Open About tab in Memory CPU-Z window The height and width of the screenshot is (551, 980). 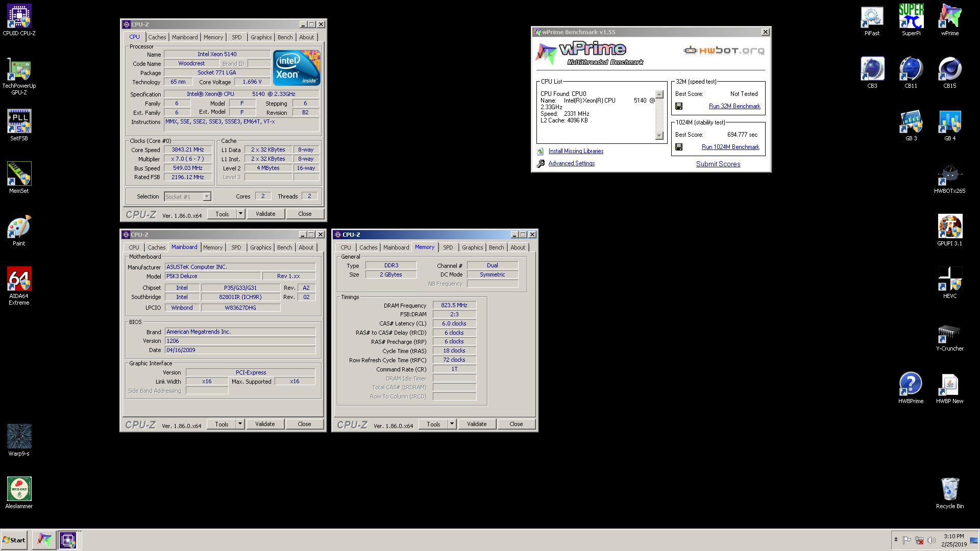click(518, 247)
